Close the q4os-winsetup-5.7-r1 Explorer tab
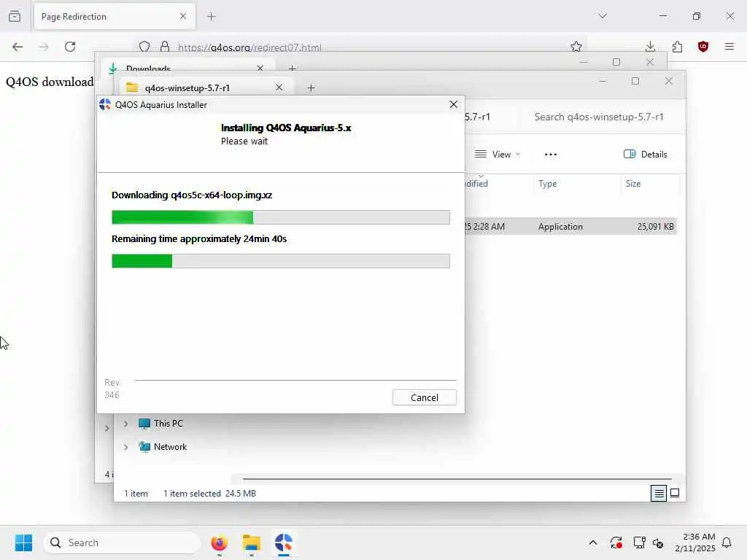 tap(279, 87)
